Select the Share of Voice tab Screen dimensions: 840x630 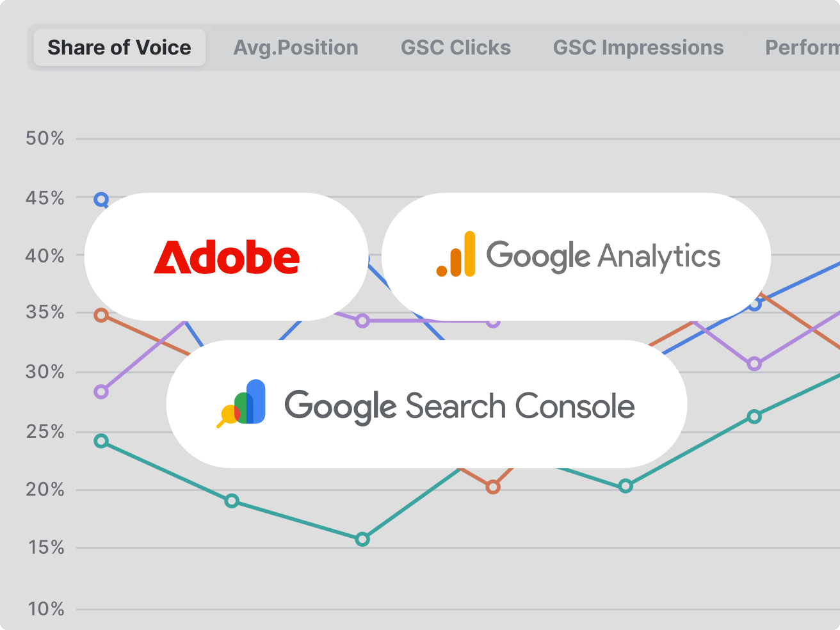pos(119,47)
